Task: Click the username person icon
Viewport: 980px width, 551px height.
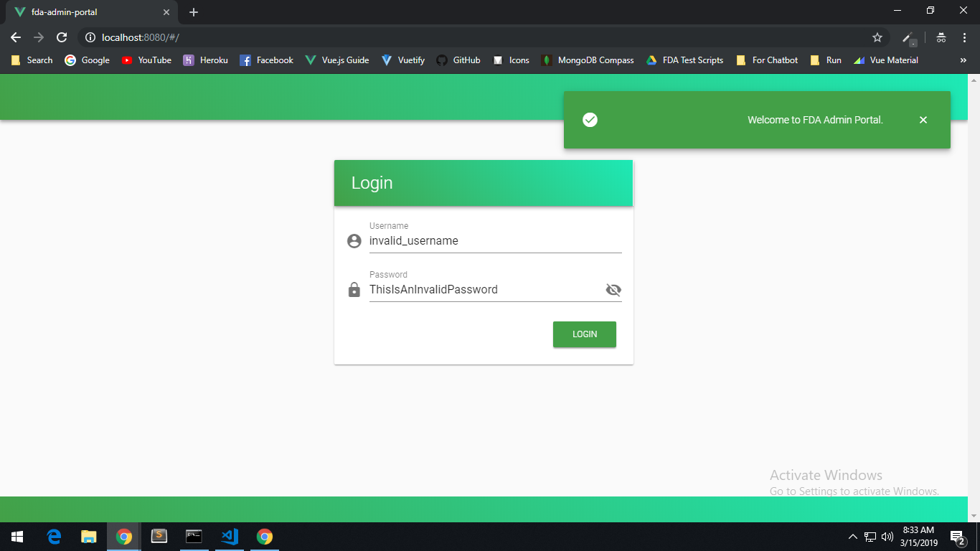Action: pos(354,241)
